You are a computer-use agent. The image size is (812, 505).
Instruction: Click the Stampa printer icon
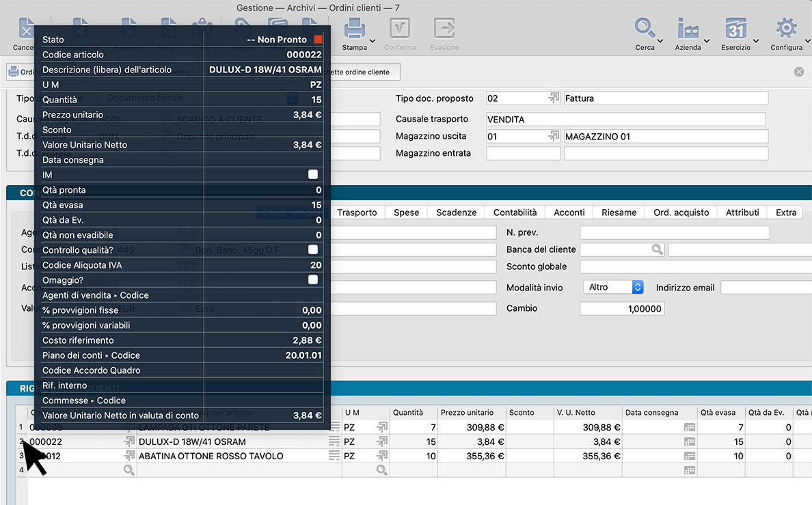pyautogui.click(x=354, y=29)
